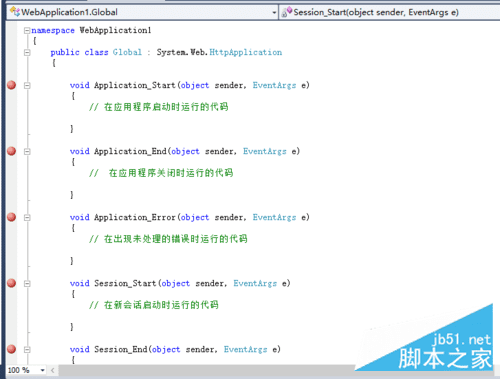Toggle breakpoint on Session_End line
The width and height of the screenshot is (500, 379).
point(12,349)
